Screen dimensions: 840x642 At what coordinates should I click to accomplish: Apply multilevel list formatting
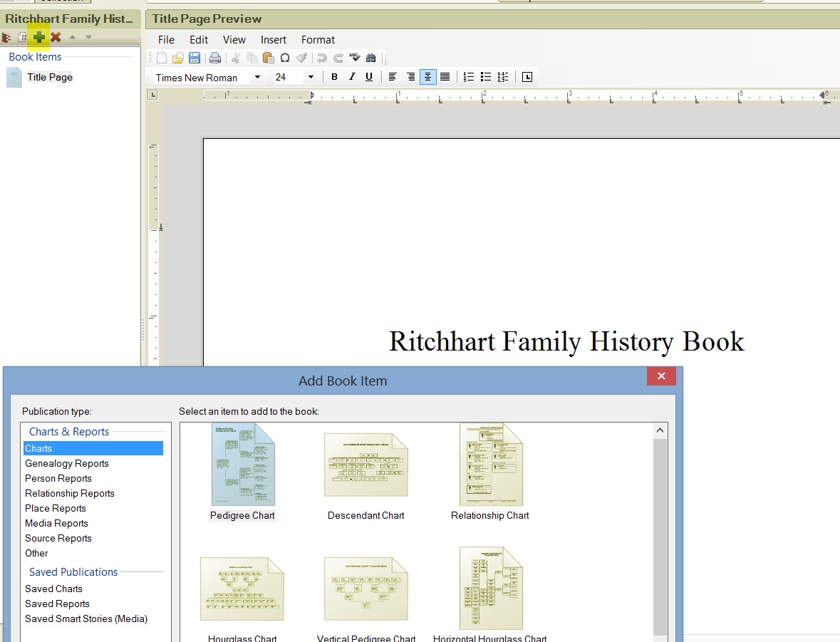pos(503,77)
